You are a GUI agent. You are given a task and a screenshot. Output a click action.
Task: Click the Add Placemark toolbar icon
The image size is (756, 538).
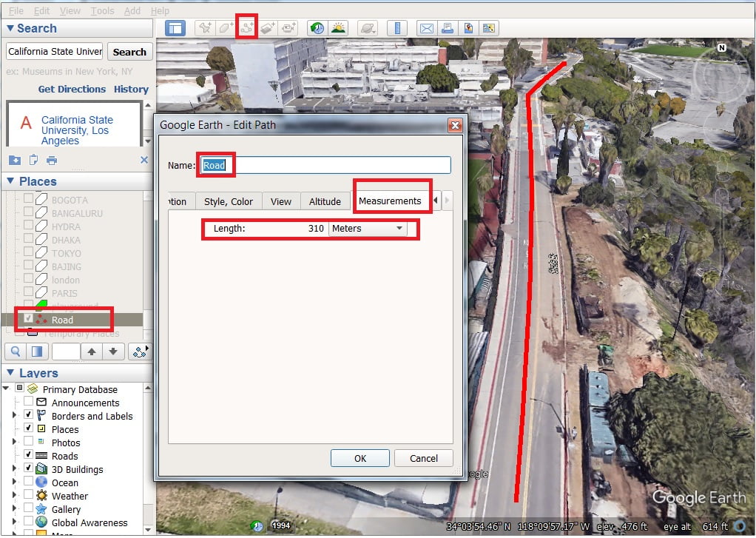click(205, 28)
